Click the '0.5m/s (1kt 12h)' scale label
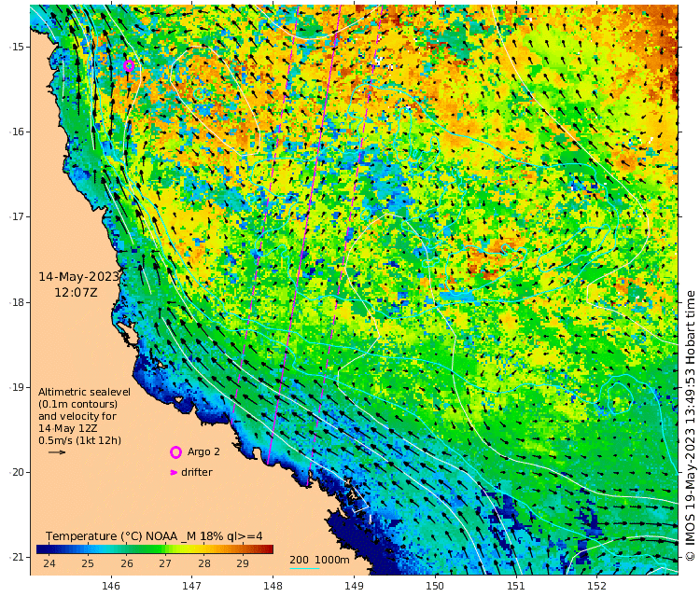The width and height of the screenshot is (700, 597). coord(79,440)
